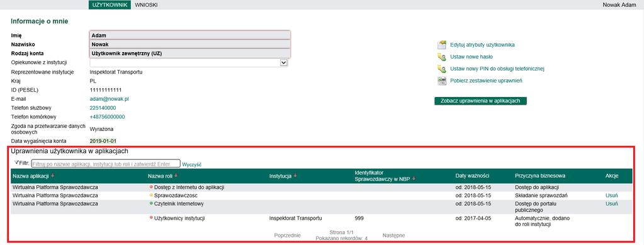Click yellow status dot of Sprawozdawczosc role
The height and width of the screenshot is (245, 644).
[151, 195]
